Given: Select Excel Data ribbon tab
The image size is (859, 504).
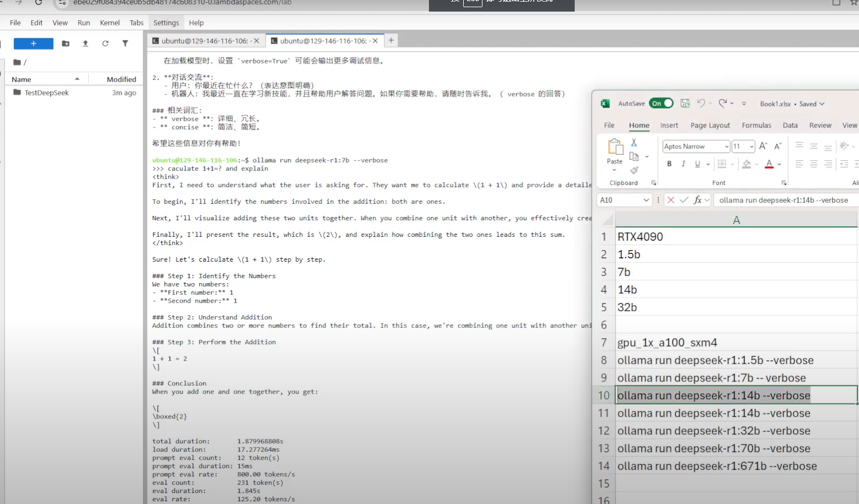Looking at the screenshot, I should pos(790,125).
